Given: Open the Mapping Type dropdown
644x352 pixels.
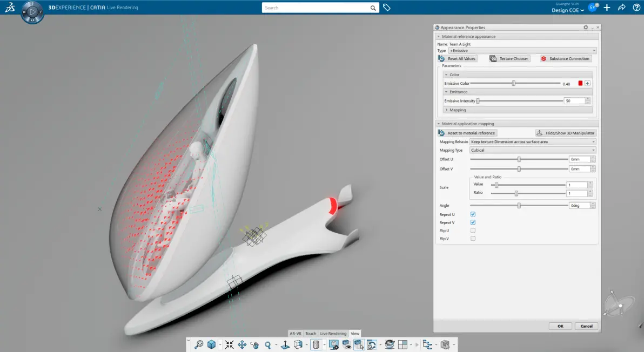Looking at the screenshot, I should (532, 150).
